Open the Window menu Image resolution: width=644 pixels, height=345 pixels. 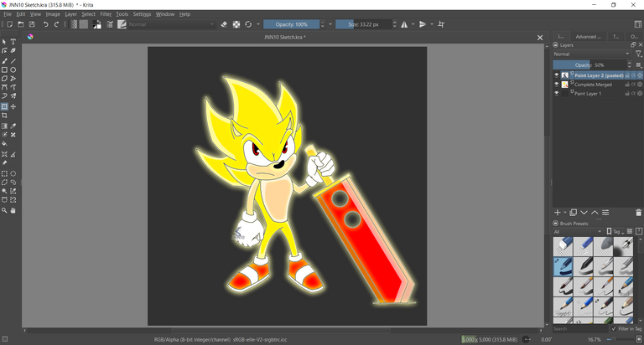(165, 14)
